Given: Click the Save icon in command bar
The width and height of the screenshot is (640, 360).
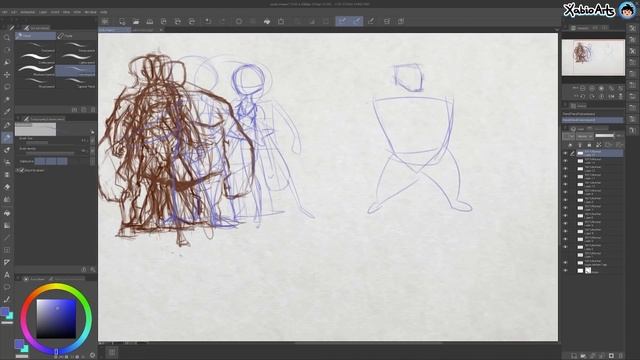Looking at the screenshot, I should [x=150, y=21].
